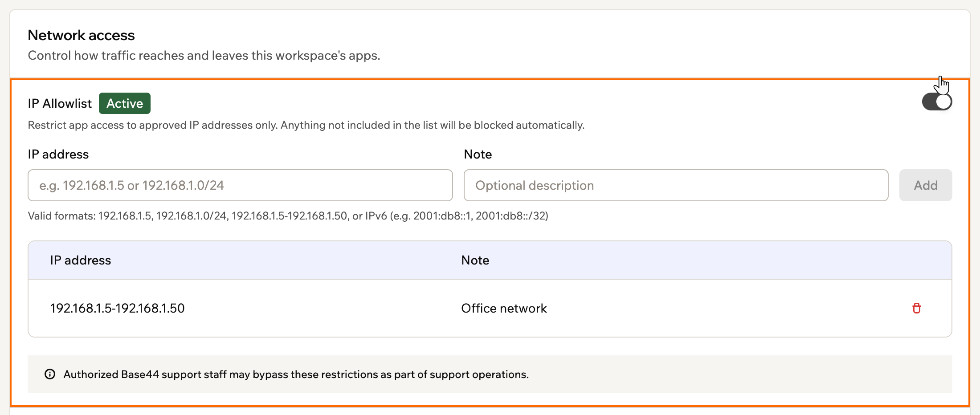
Task: Click the Control how traffic reaches subtitle
Action: 204,56
